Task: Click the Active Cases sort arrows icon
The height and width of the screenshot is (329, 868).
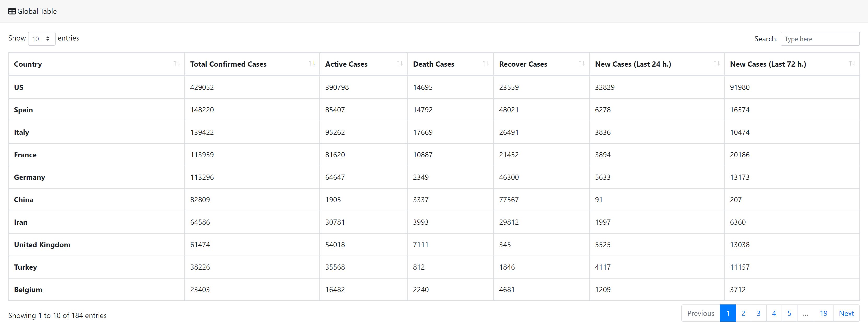Action: [400, 64]
